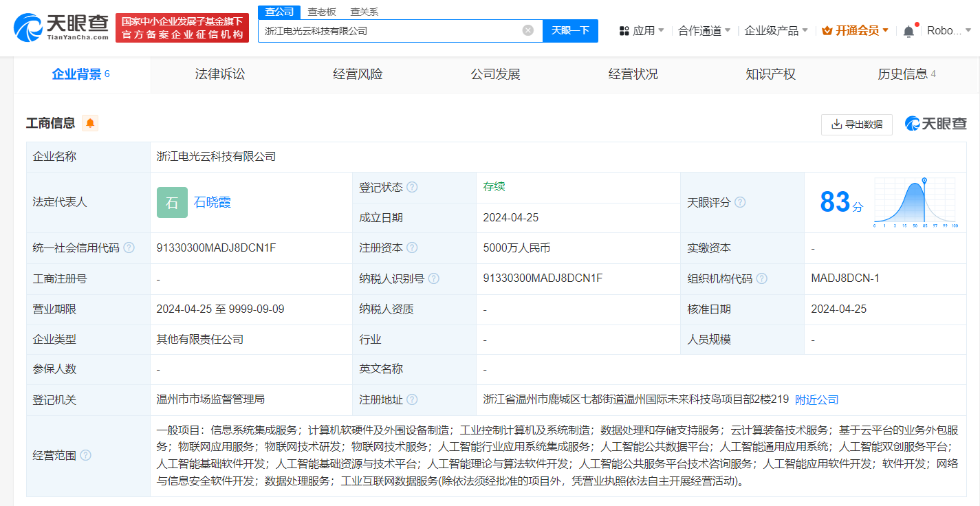The height and width of the screenshot is (506, 980).
Task: Click the 石 avatar of legal representative
Action: (x=172, y=202)
